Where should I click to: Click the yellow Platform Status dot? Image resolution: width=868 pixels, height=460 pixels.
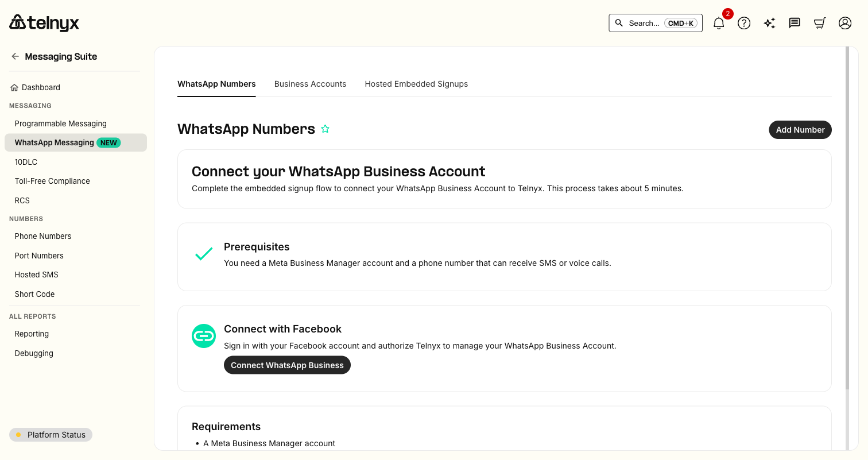[18, 435]
